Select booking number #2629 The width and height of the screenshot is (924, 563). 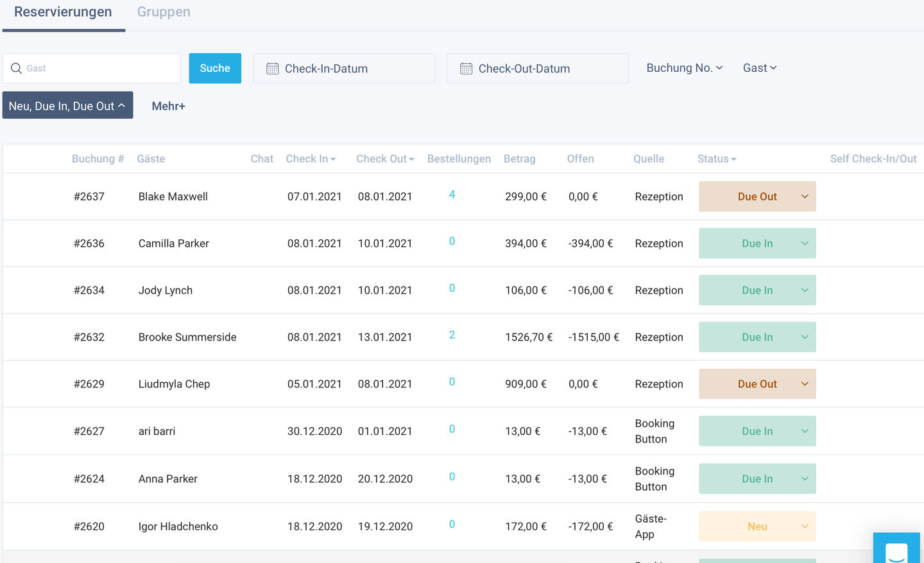coord(89,384)
